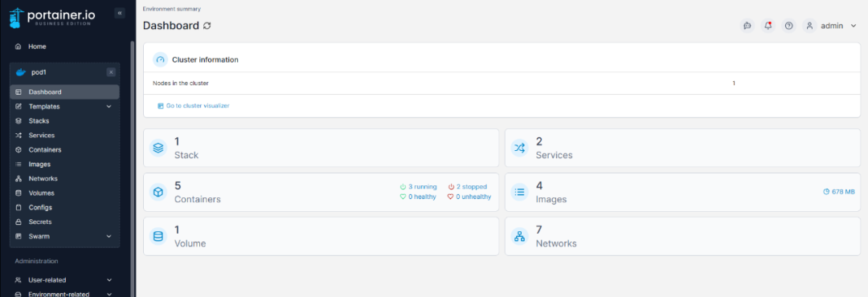Close the pod1 environment with X
The width and height of the screenshot is (868, 297).
(x=111, y=72)
